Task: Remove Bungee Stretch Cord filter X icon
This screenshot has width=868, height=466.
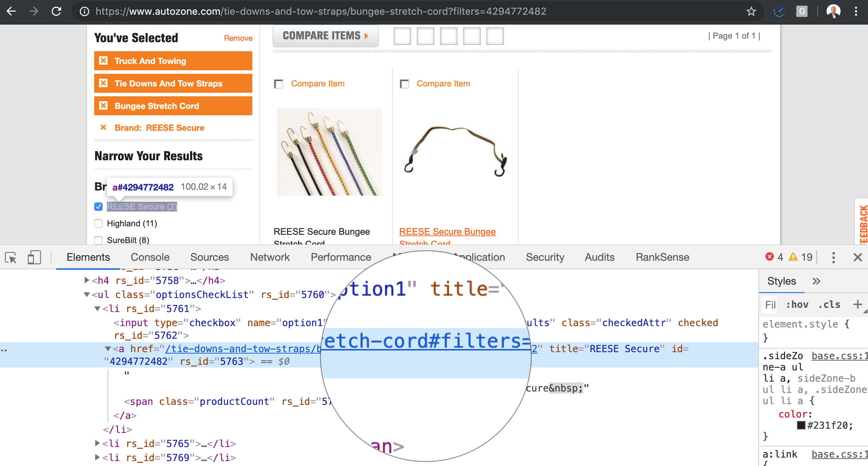Action: (x=103, y=106)
